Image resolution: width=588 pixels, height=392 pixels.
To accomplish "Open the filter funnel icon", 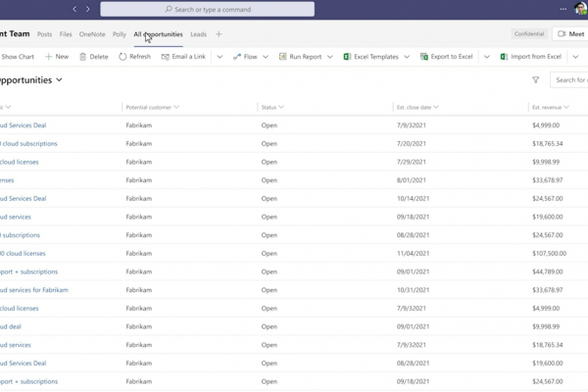I will 535,80.
